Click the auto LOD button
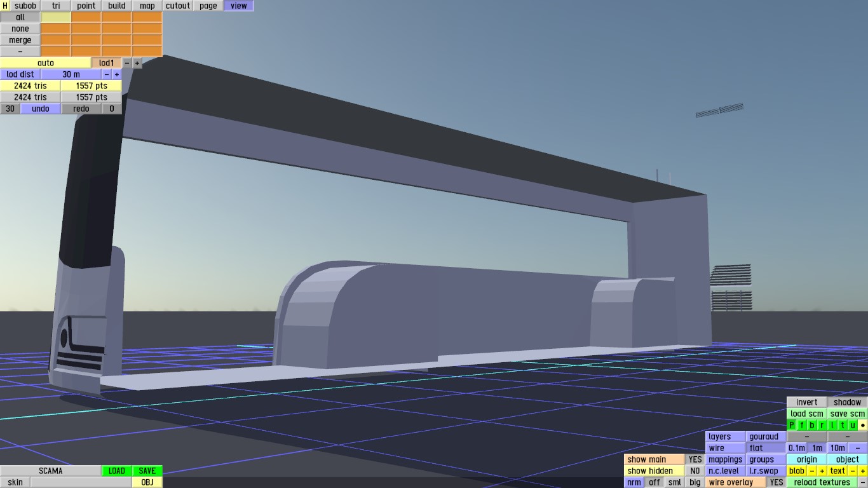The image size is (868, 488). point(46,63)
